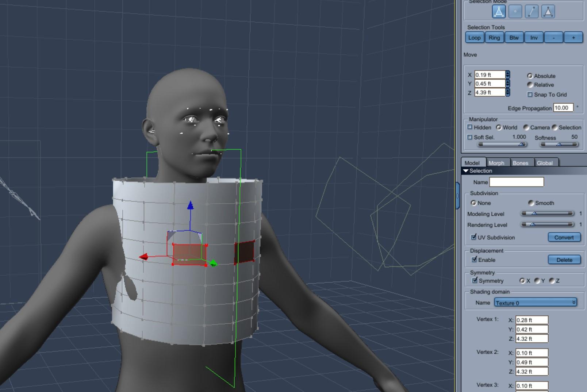
Task: Check the Hidden manipulator box
Action: pyautogui.click(x=470, y=127)
